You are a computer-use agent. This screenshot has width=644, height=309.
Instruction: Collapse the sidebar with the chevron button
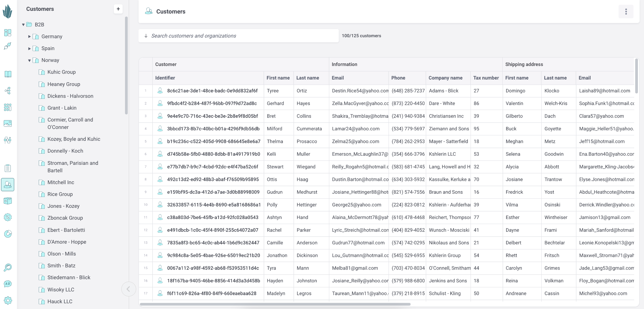pos(128,289)
